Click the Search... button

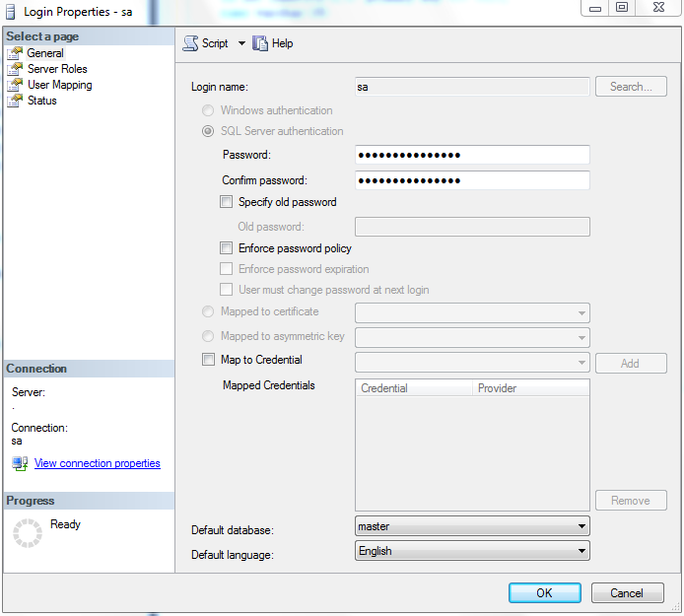click(x=631, y=87)
